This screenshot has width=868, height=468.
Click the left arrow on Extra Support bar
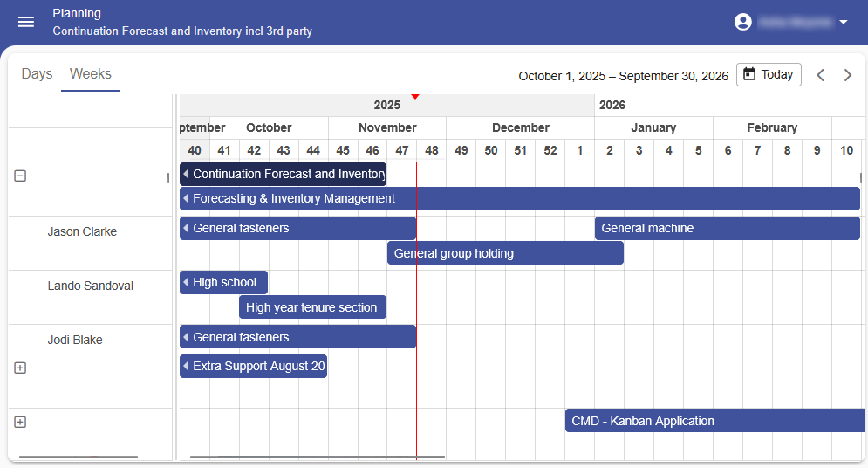click(x=186, y=366)
